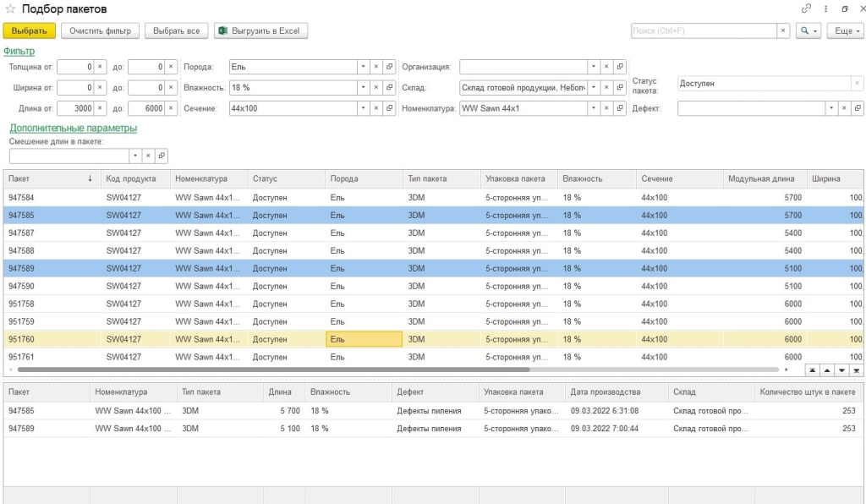Clear the Организация filter value
Viewport: 866px width, 504px height.
[x=606, y=67]
